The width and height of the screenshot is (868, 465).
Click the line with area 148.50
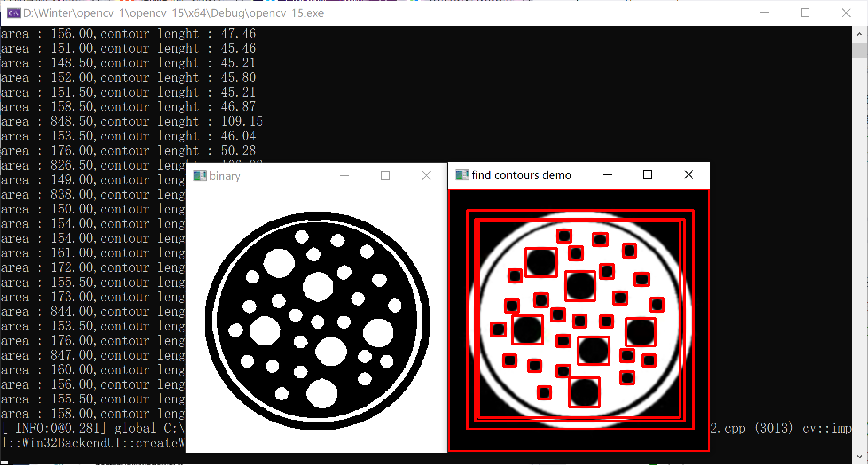coord(129,63)
